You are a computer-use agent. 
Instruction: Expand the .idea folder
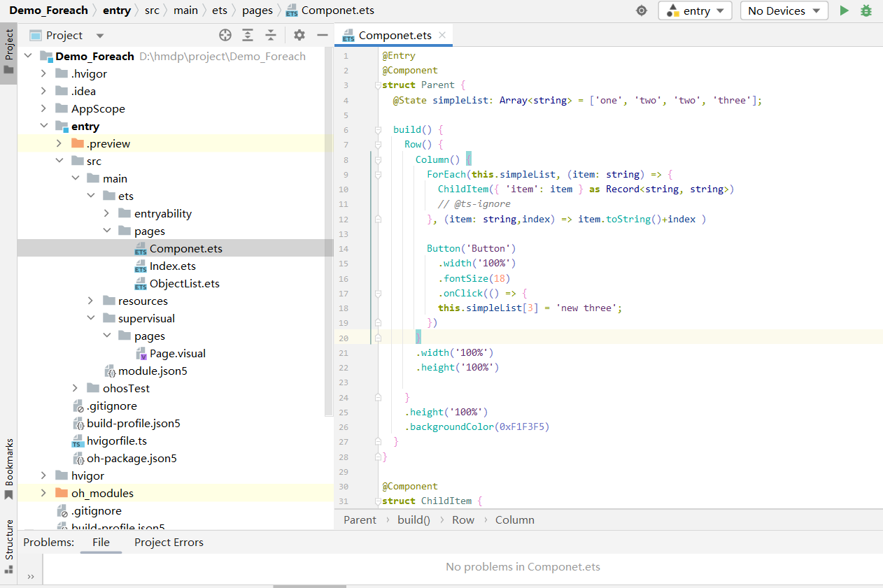(43, 91)
